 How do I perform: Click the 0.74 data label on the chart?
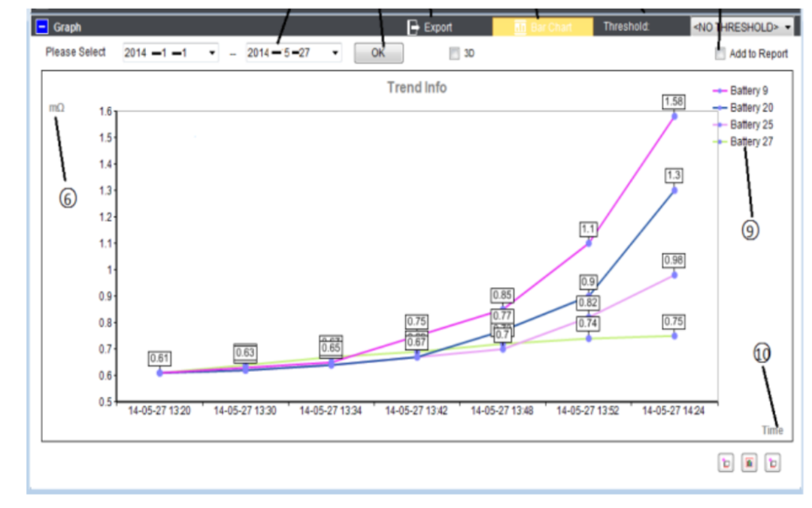point(588,324)
